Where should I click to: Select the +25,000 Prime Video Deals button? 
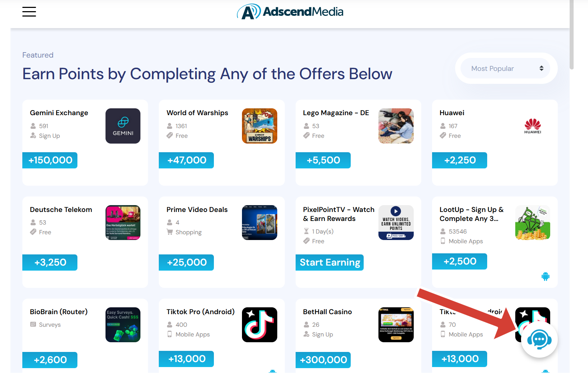(187, 262)
